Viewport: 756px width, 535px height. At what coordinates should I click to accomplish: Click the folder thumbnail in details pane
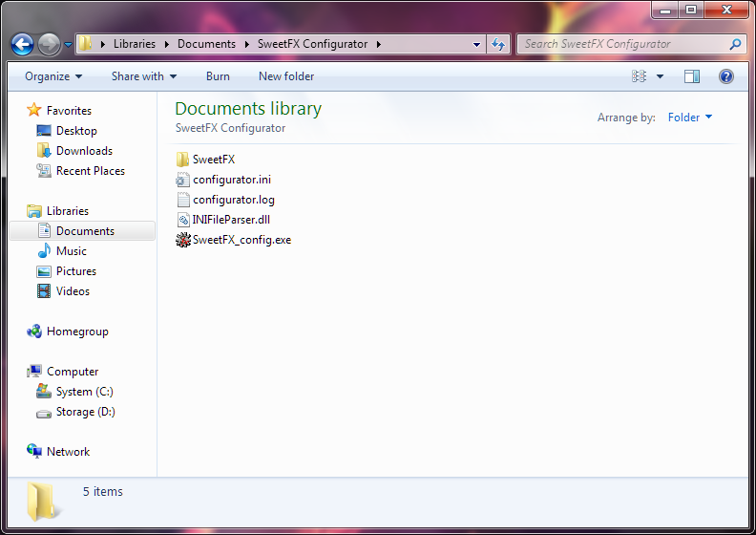[x=42, y=502]
